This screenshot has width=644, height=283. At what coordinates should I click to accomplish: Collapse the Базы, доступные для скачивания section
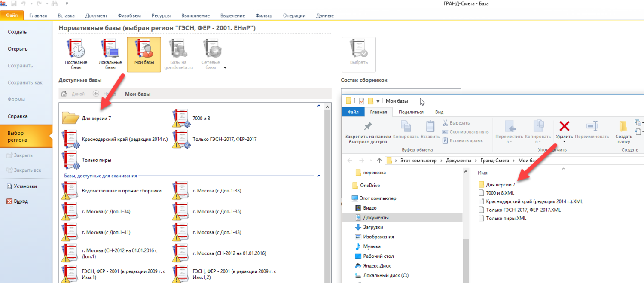click(x=319, y=176)
